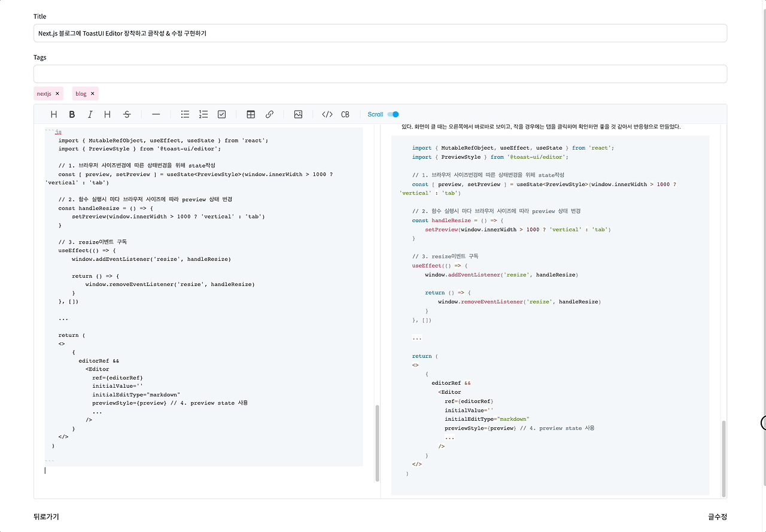Click the Tags field label

(39, 57)
